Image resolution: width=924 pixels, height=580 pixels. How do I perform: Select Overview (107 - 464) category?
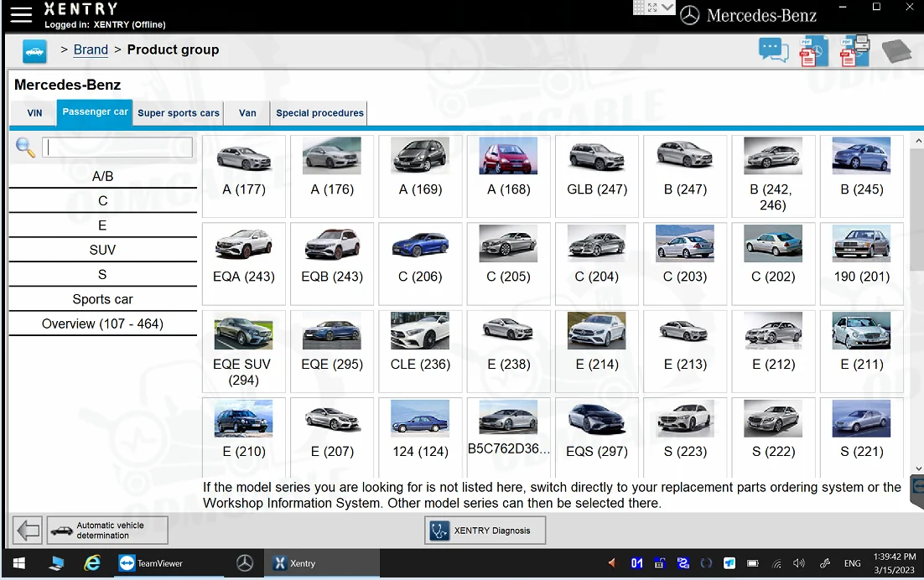[102, 324]
